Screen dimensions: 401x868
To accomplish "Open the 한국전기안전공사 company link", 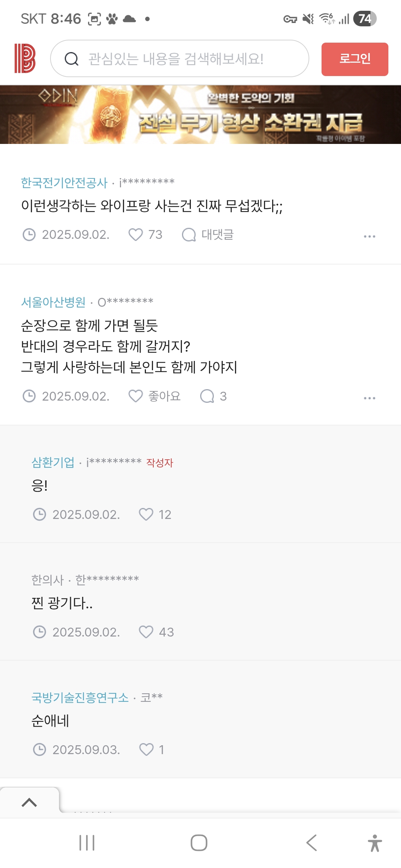I will coord(64,183).
